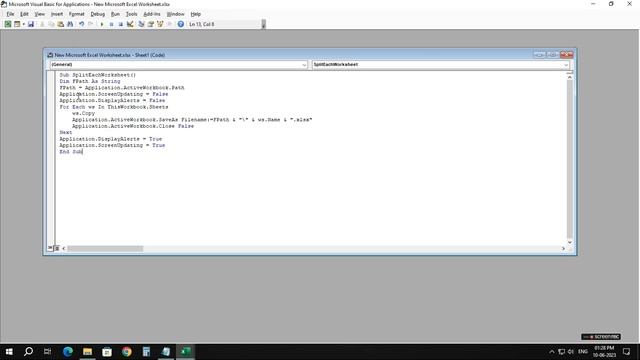Run the macro with the play icon
Viewport: 640px width, 360px height.
tap(102, 24)
